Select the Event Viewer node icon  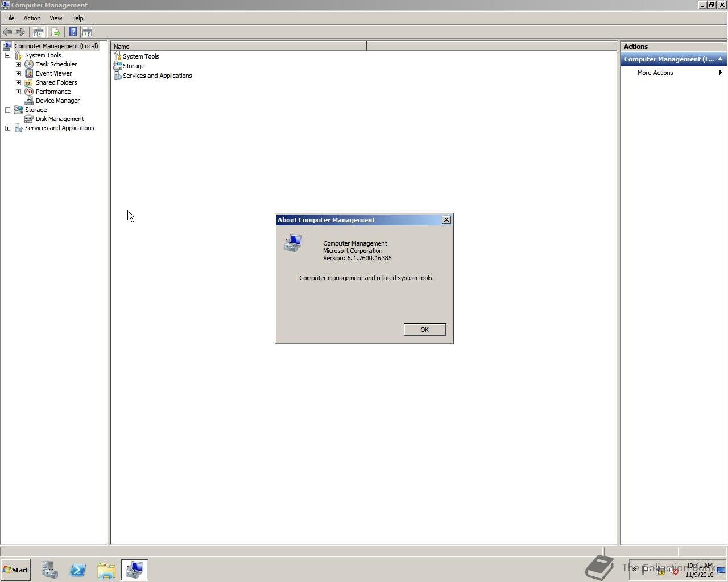[x=29, y=73]
